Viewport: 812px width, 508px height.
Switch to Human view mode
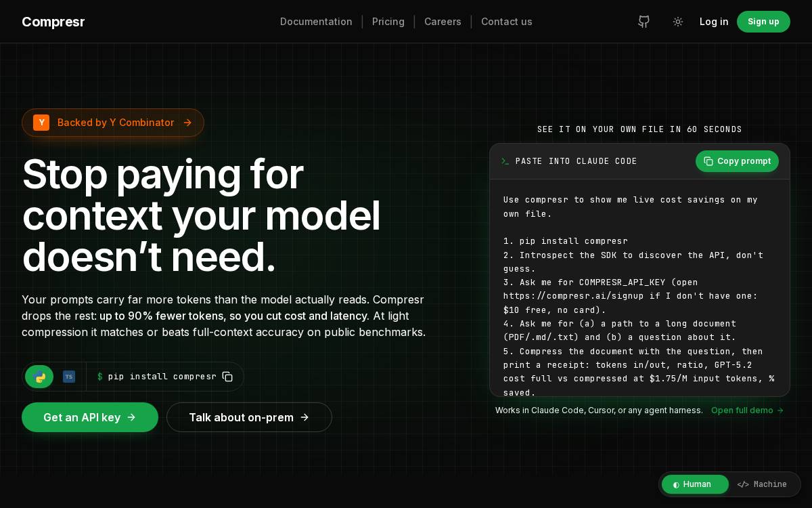pyautogui.click(x=695, y=484)
